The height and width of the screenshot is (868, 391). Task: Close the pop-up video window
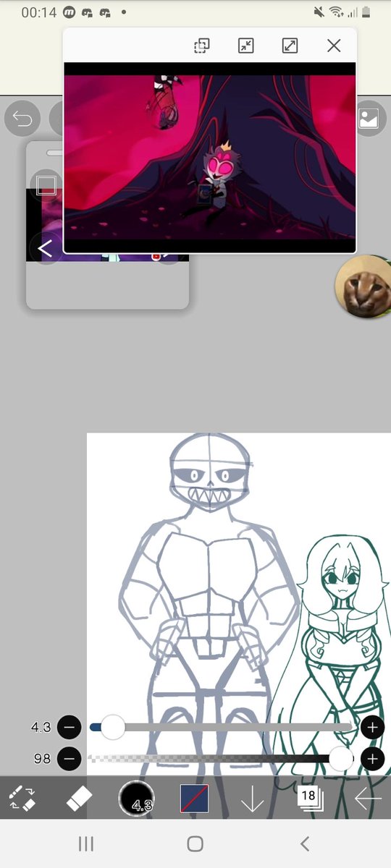[x=334, y=46]
